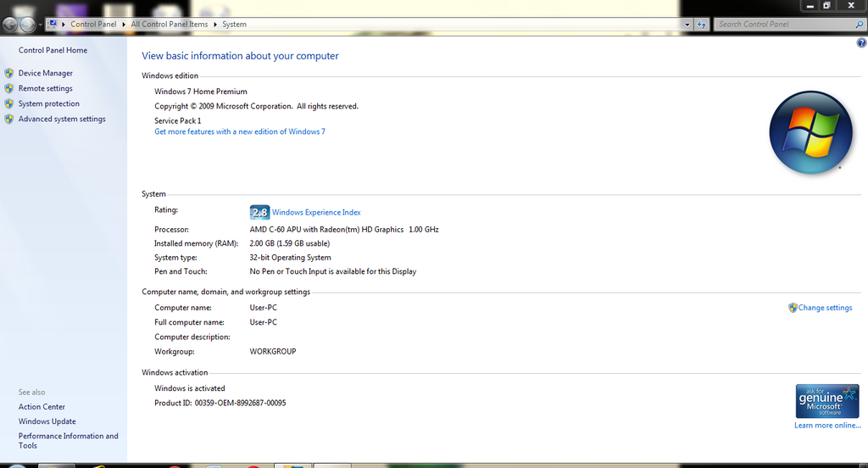The image size is (868, 468).
Task: Open the Windows Experience Index link
Action: [316, 213]
